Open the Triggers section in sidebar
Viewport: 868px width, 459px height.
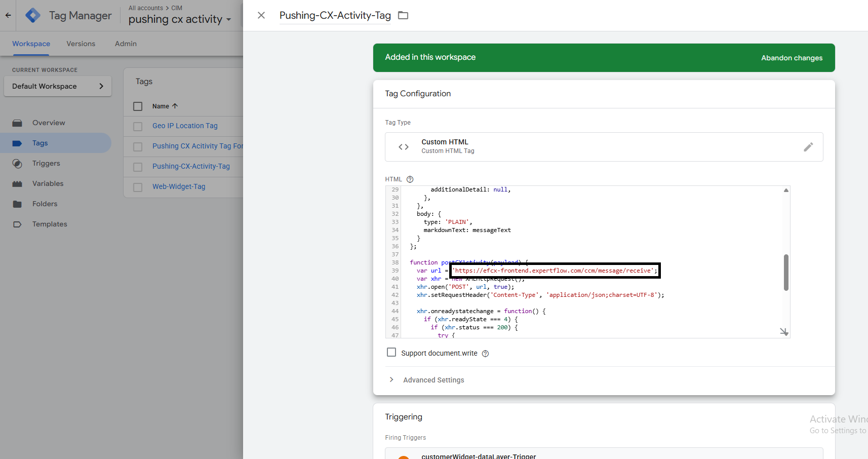click(x=46, y=163)
